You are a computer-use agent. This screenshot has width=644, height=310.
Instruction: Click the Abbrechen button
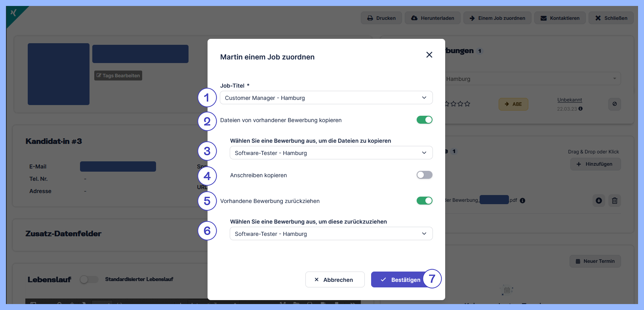click(x=335, y=279)
